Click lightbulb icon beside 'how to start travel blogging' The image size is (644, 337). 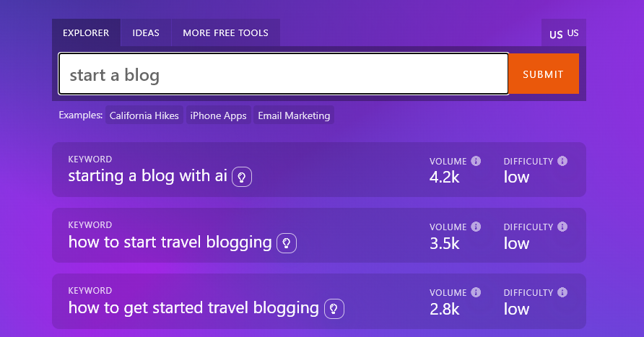pos(287,242)
